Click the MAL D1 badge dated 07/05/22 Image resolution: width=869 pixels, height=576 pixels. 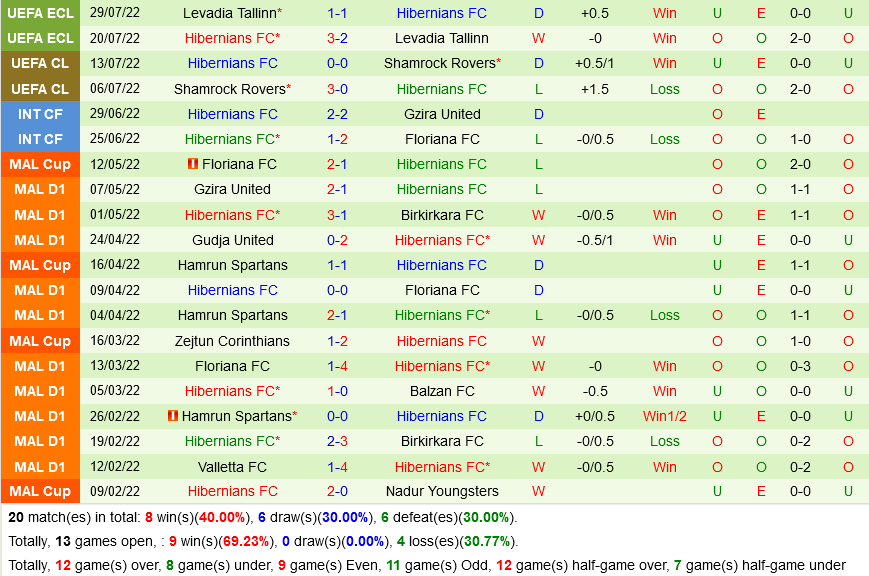click(x=40, y=189)
